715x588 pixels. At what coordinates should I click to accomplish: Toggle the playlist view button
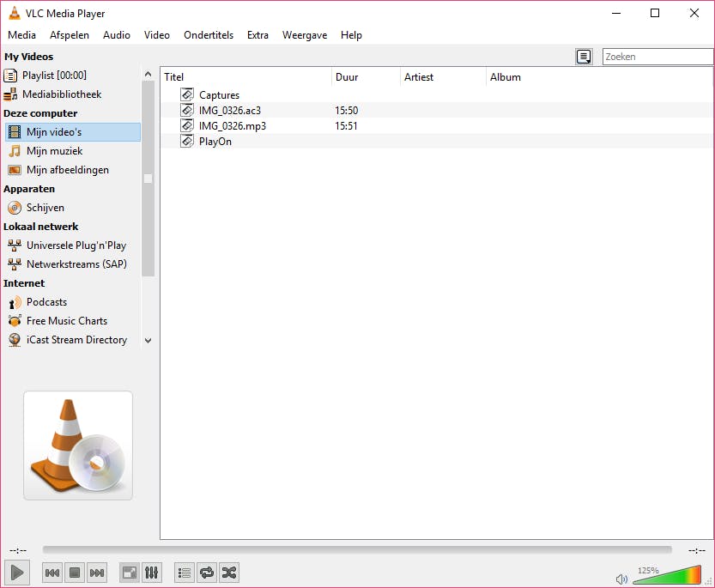click(185, 573)
